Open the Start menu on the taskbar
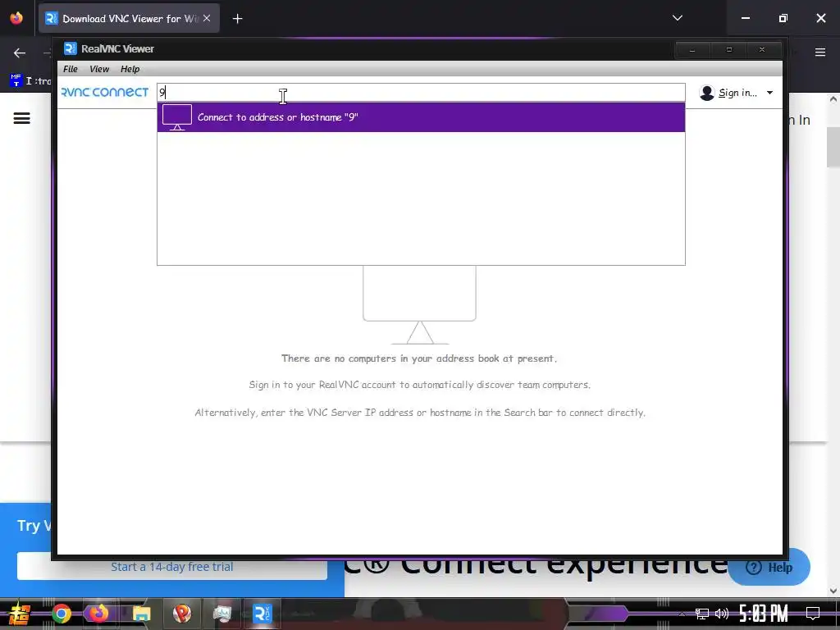The height and width of the screenshot is (630, 840). tap(20, 614)
